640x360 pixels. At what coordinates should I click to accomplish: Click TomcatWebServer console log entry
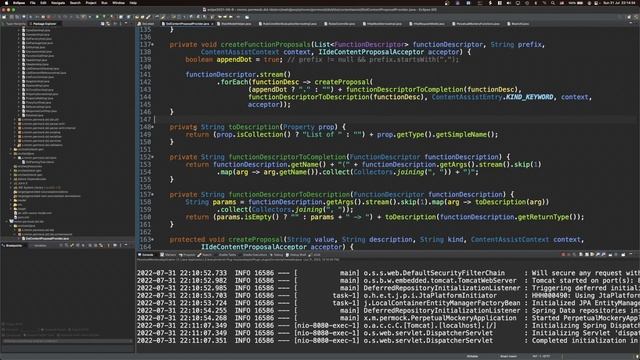440,281
